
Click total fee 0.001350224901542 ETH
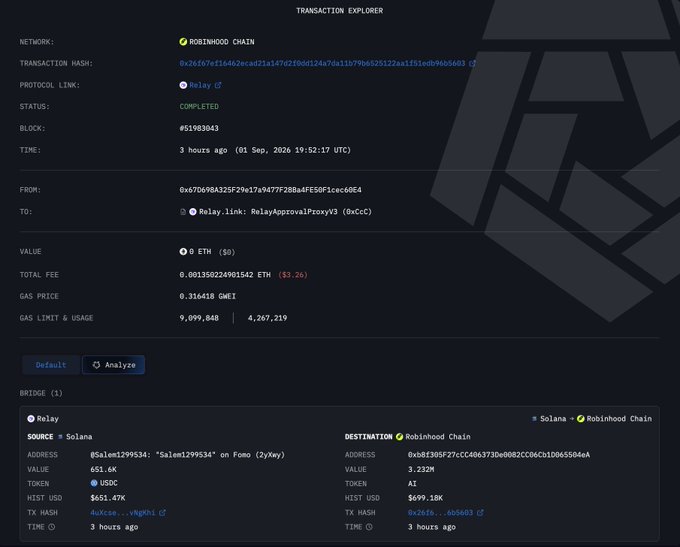click(x=225, y=275)
